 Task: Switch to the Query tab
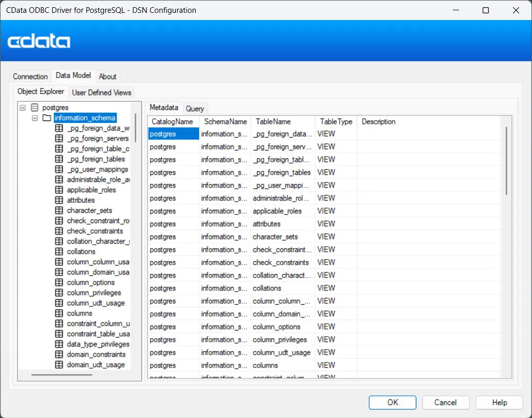tap(195, 108)
